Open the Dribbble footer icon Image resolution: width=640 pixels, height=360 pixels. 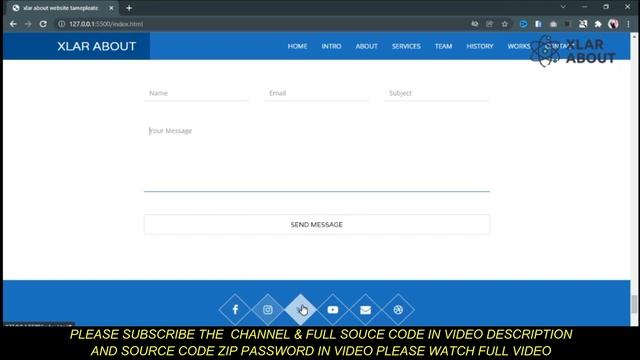tap(398, 310)
